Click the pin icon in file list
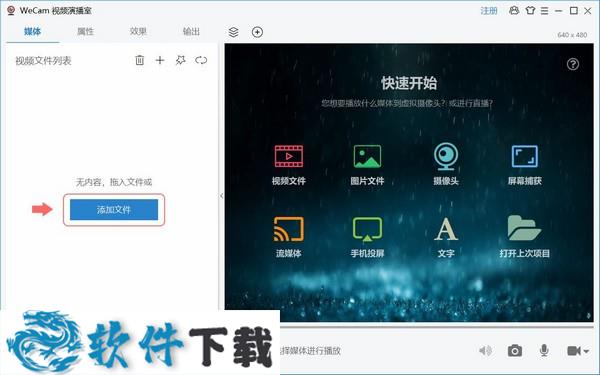This screenshot has height=375, width=600. 180,60
